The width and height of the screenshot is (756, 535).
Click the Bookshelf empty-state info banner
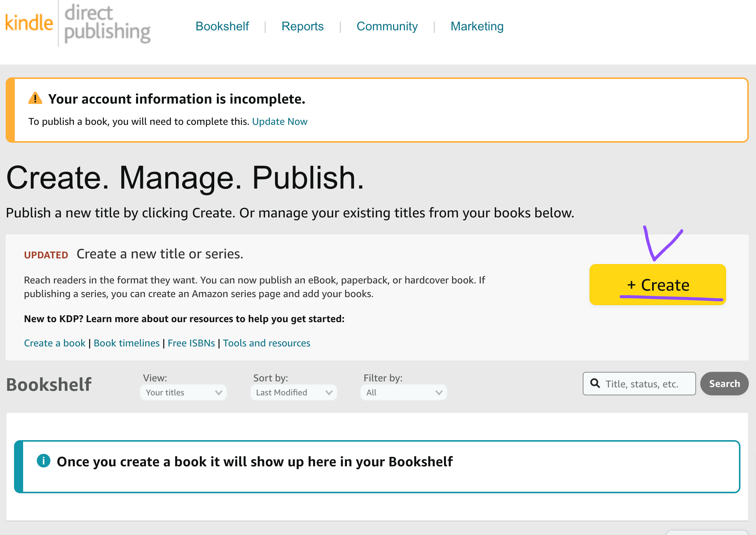click(x=377, y=466)
